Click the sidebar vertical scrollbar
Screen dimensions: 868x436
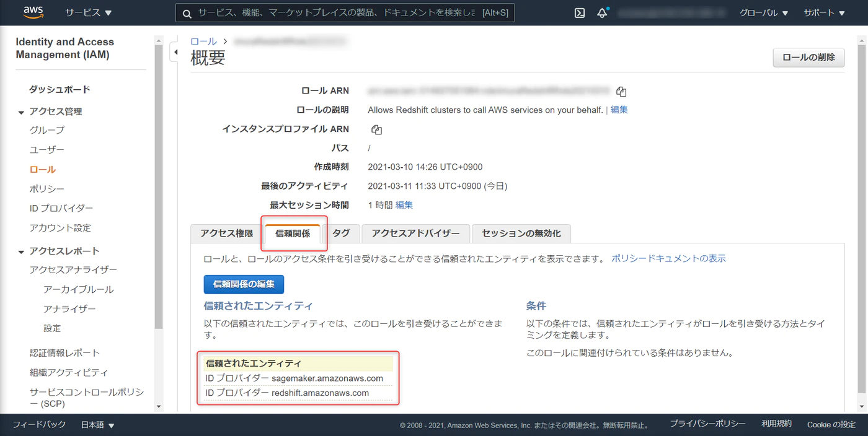pos(159,186)
